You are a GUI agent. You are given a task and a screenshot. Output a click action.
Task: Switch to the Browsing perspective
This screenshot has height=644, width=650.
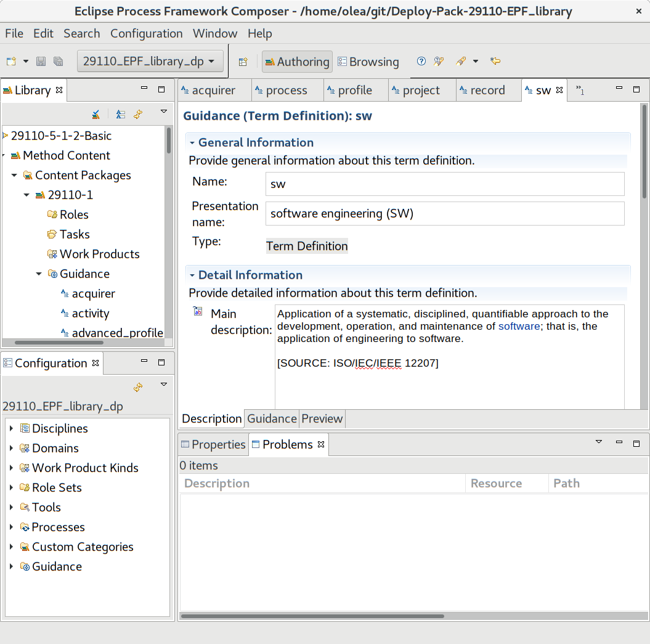368,62
